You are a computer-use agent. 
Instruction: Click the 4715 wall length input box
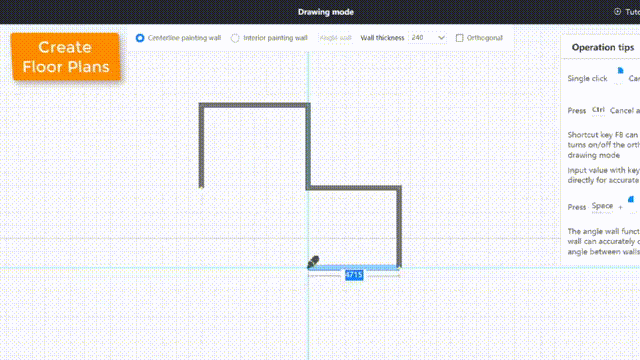pos(354,275)
